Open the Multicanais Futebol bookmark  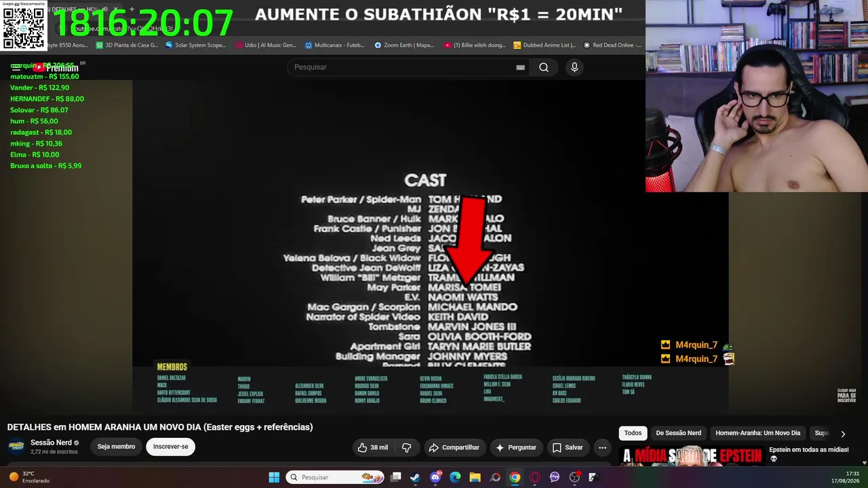[x=335, y=45]
